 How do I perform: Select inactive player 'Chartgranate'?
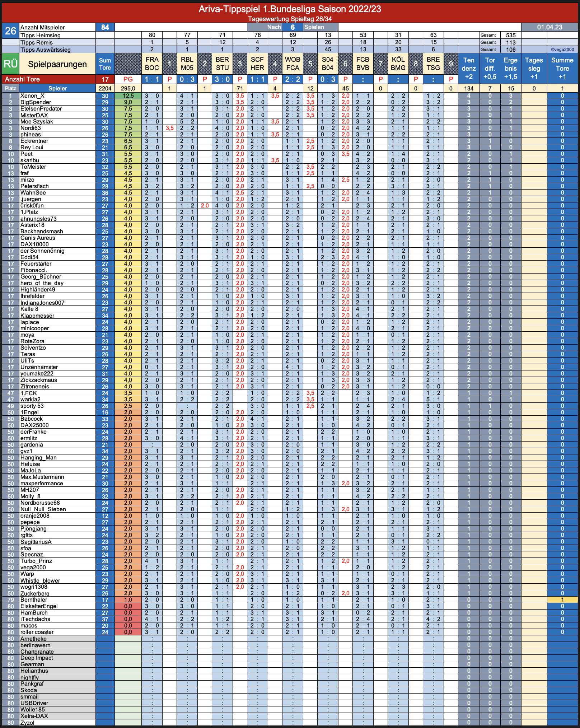point(37,652)
